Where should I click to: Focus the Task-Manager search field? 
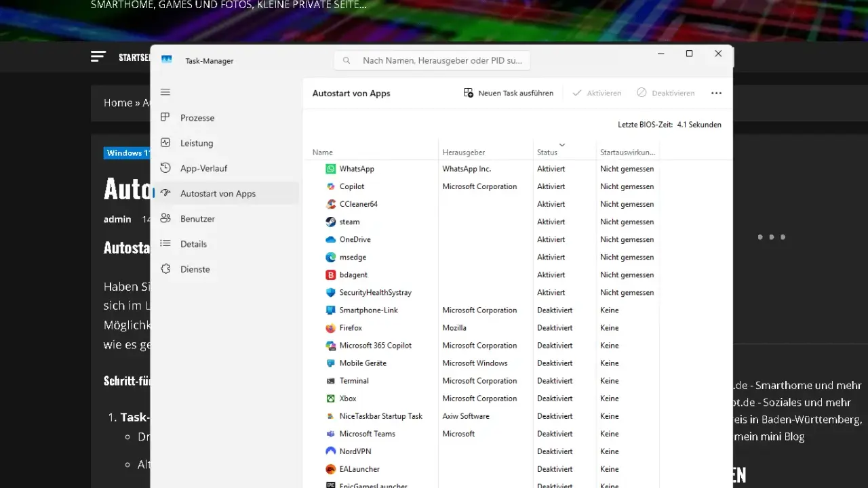tap(432, 60)
